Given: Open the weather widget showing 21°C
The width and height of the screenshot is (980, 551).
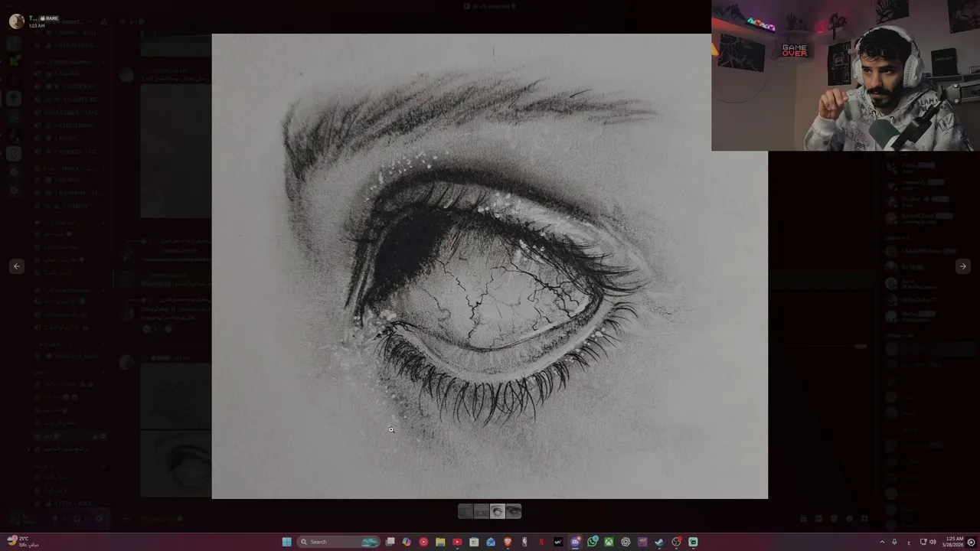Looking at the screenshot, I should click(x=23, y=542).
